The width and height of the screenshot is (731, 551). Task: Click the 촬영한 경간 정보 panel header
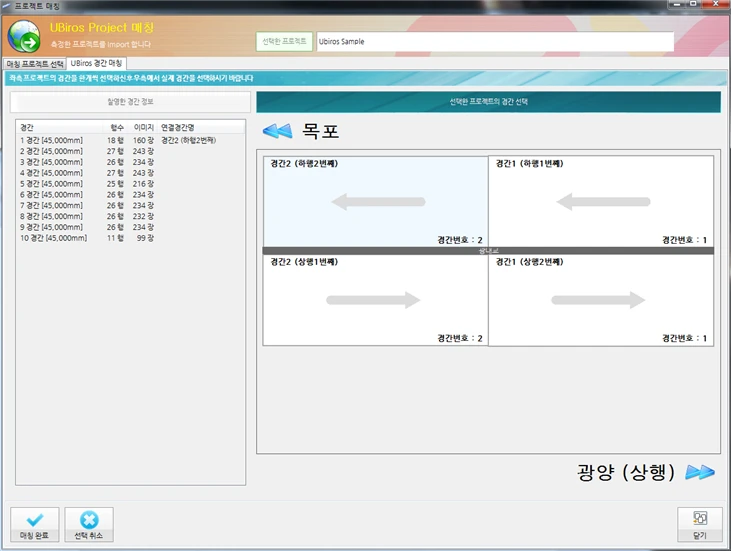coord(130,102)
